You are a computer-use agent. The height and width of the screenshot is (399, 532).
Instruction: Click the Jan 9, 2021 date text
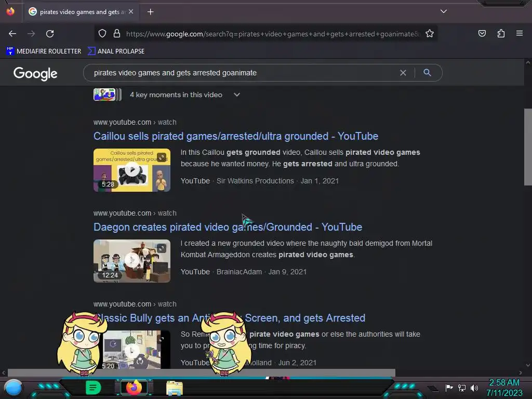pos(287,272)
